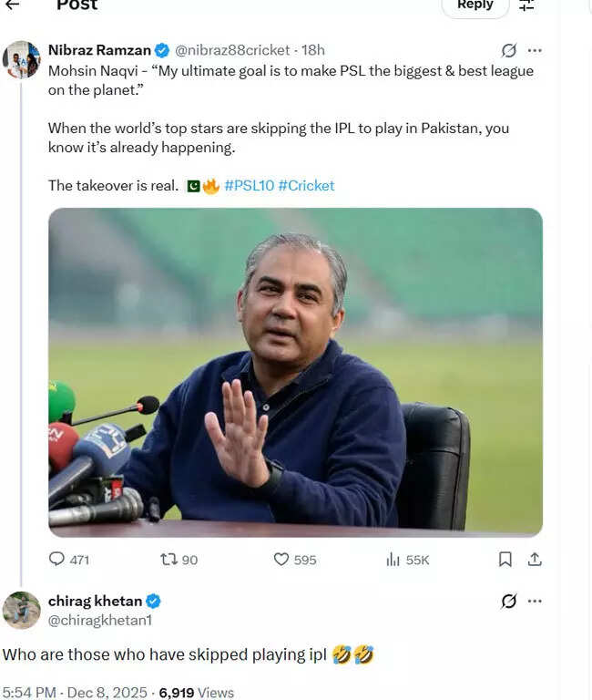
Task: Open Nibraz Ramzan's profile picture
Action: 21,59
